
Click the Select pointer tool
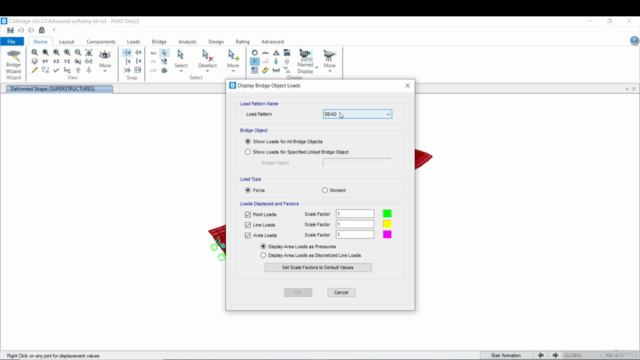point(181,60)
